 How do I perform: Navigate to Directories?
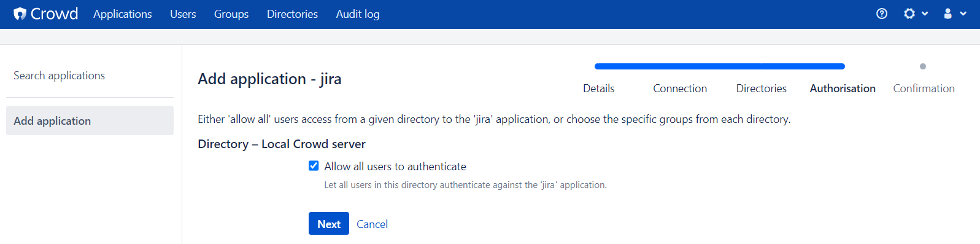[x=292, y=14]
